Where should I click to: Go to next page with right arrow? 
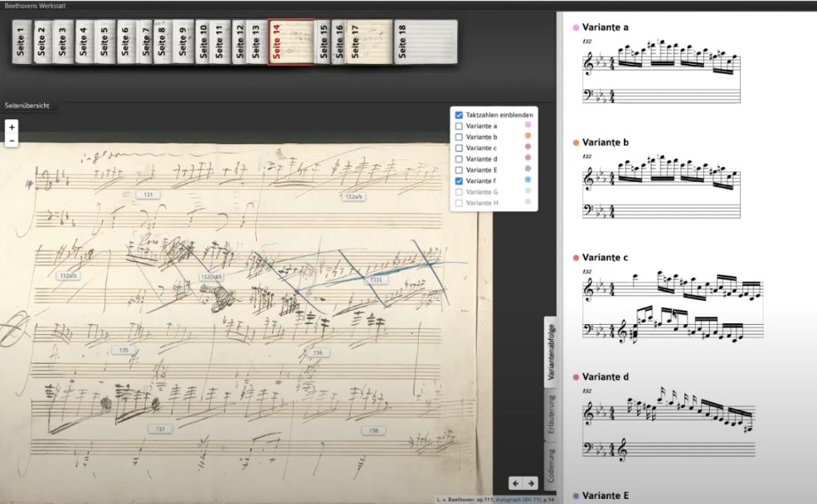530,483
